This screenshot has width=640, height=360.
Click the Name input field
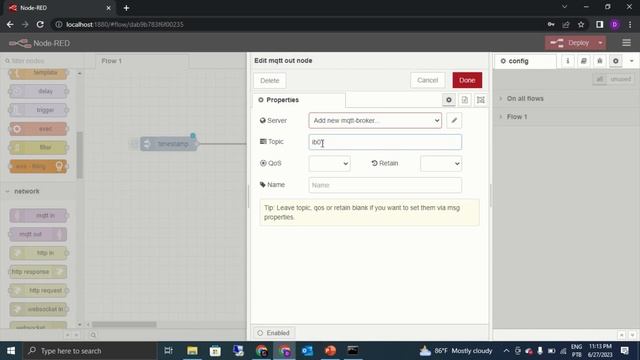click(x=385, y=185)
